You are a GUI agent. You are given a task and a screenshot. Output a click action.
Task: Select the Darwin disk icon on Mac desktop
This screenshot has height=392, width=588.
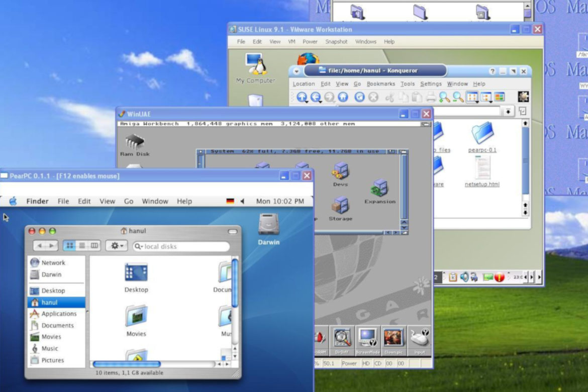coord(268,229)
